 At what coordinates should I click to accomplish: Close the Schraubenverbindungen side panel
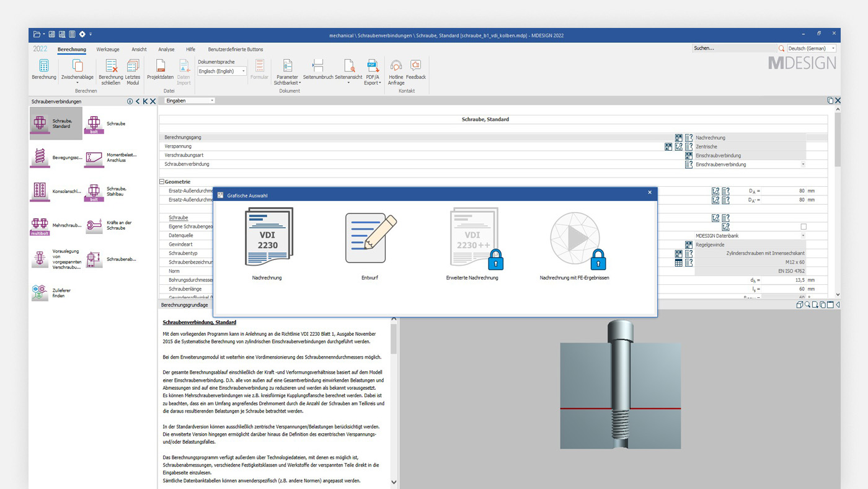[x=153, y=101]
